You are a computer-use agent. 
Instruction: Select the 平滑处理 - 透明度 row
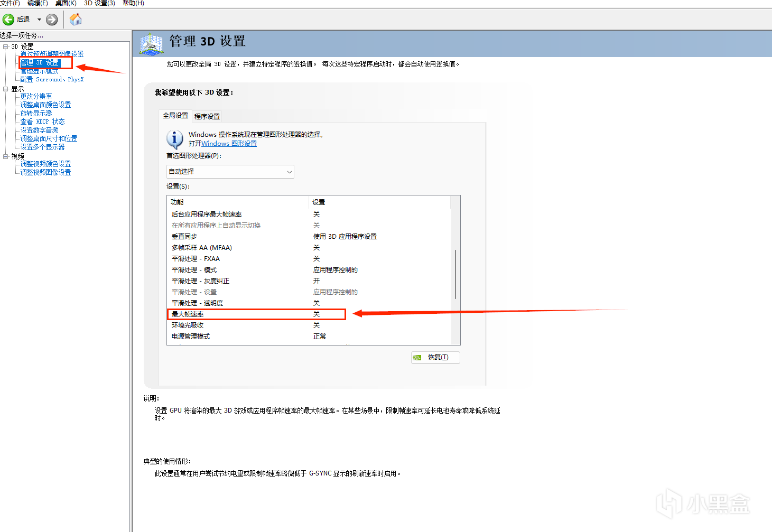pyautogui.click(x=309, y=303)
